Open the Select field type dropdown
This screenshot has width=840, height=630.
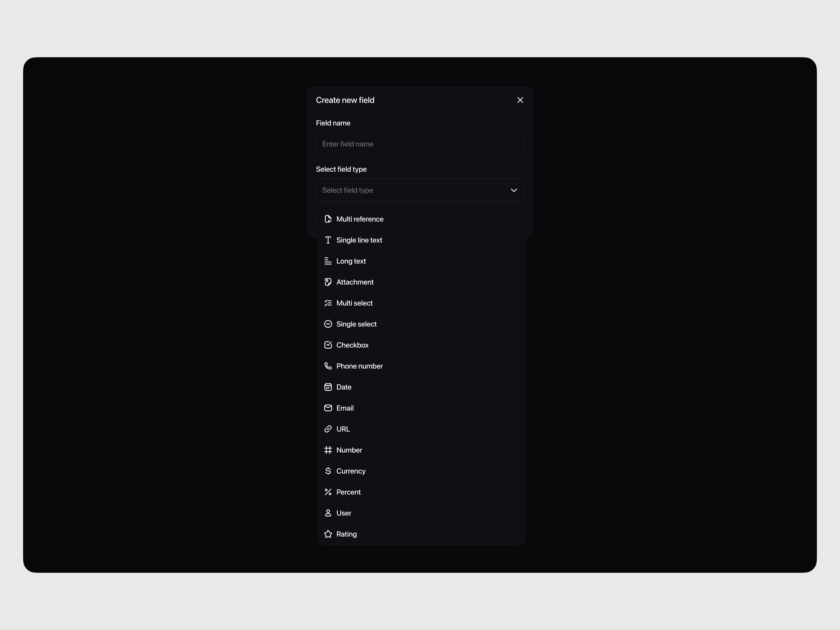click(420, 190)
